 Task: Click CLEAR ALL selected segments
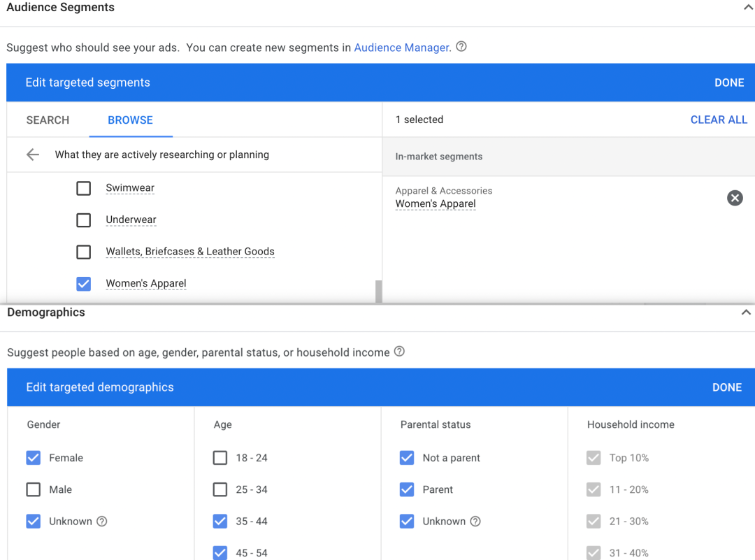(x=719, y=120)
